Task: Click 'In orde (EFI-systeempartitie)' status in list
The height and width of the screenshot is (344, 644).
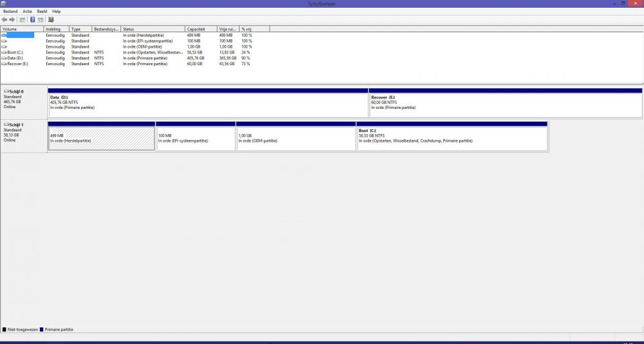Action: pos(148,41)
